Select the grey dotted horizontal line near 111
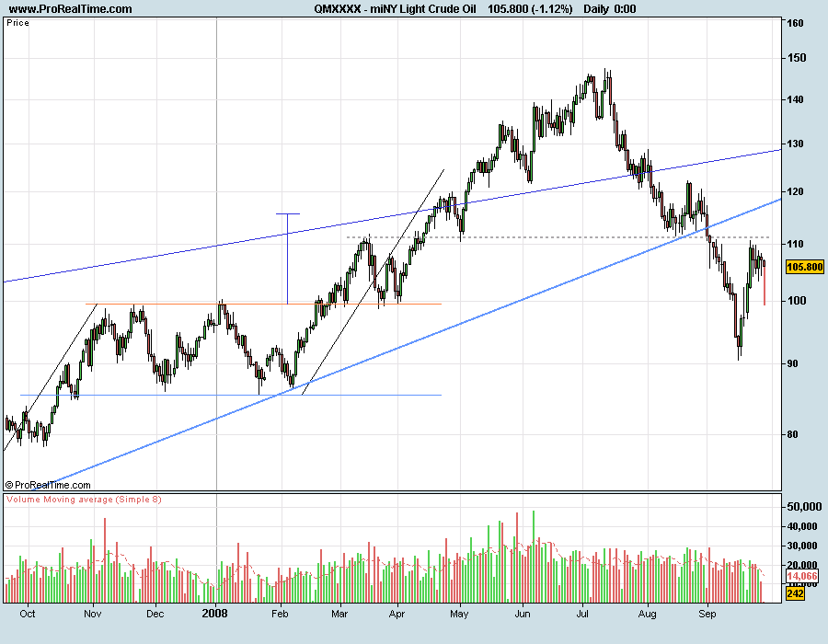 [x=558, y=237]
